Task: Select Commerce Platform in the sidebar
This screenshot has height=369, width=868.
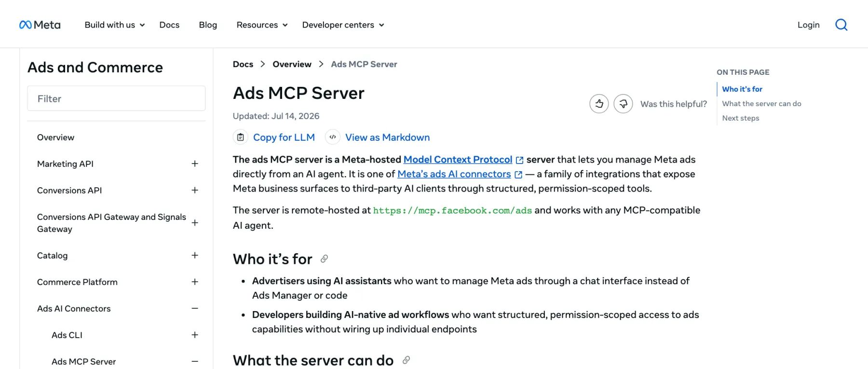Action: pos(77,282)
